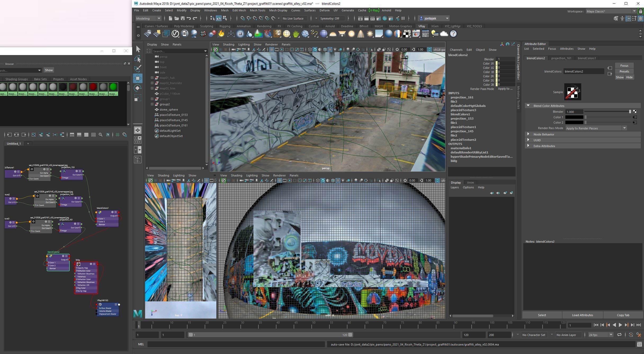Activate the Lasso select tool
Viewport: 644px width, 354px height.
(x=138, y=59)
